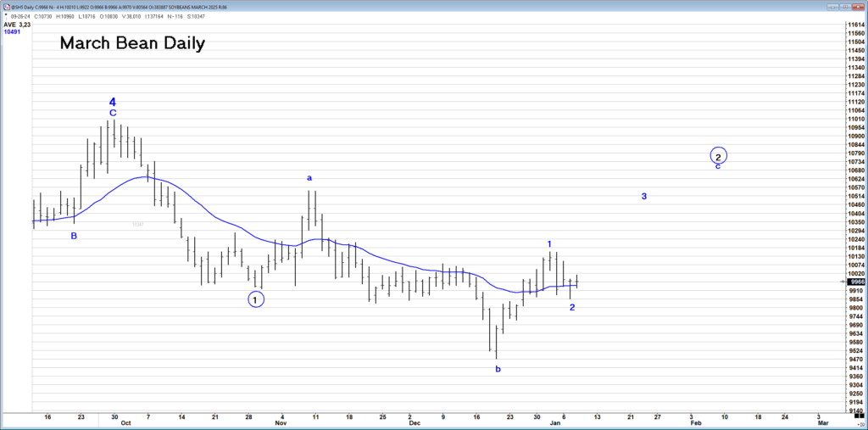This screenshot has width=868, height=430.
Task: Click the small marker icon beside date 09-26-24
Action: pos(7,16)
